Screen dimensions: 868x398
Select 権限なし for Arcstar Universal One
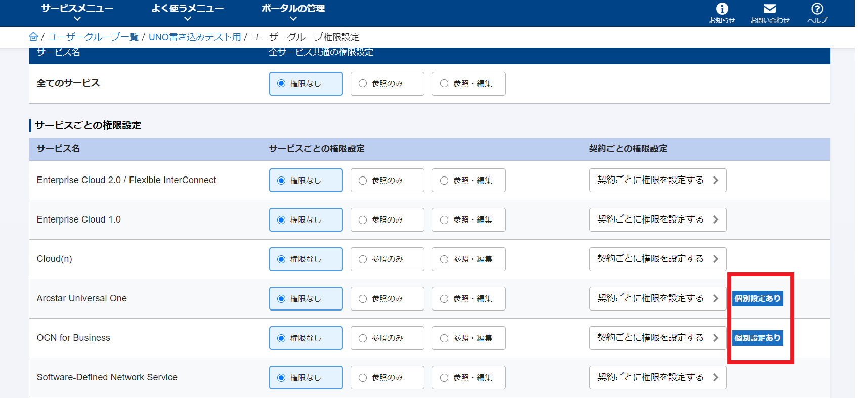click(x=306, y=298)
